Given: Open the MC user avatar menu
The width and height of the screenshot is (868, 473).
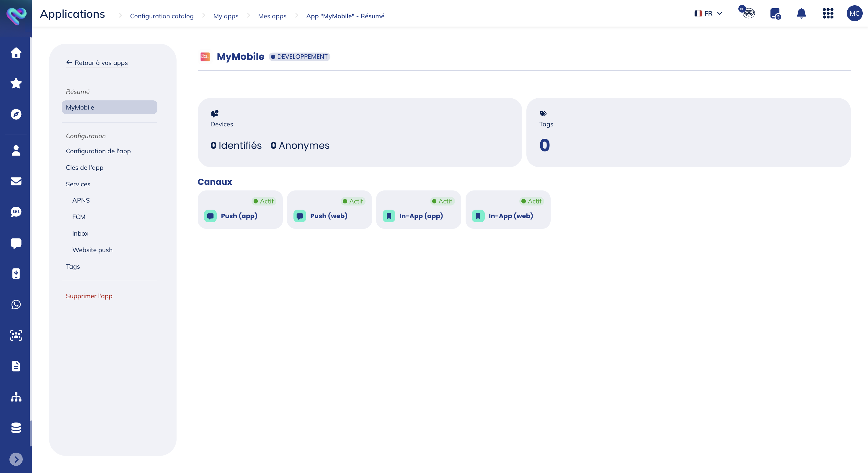Looking at the screenshot, I should pyautogui.click(x=854, y=14).
